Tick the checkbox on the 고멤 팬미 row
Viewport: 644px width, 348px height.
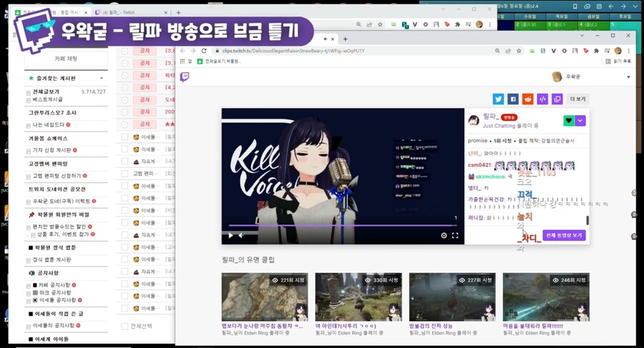125,174
